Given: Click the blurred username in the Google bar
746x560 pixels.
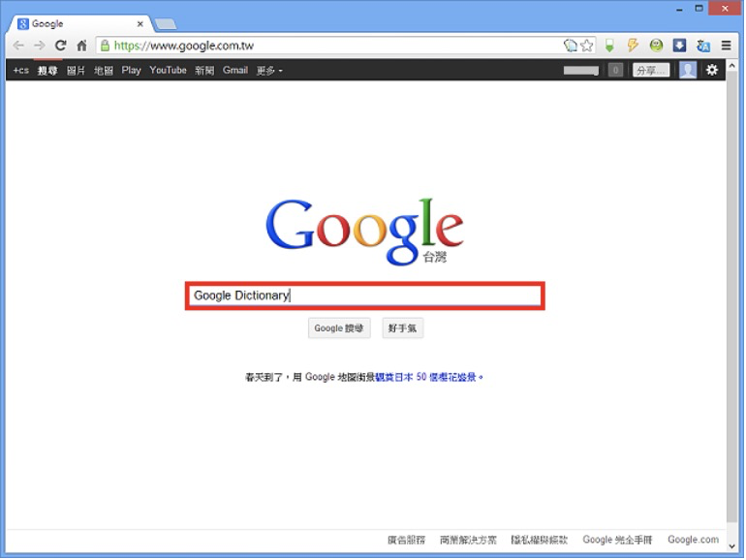Looking at the screenshot, I should pos(581,71).
